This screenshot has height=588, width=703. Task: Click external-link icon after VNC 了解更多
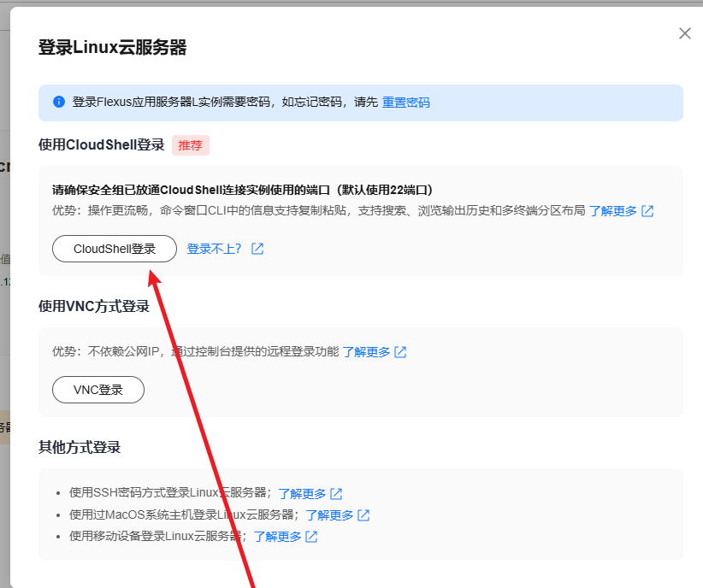(x=400, y=352)
